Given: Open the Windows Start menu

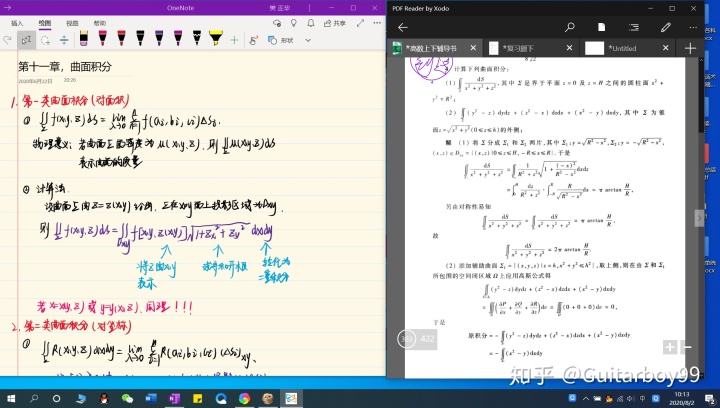Looking at the screenshot, I should pyautogui.click(x=11, y=398).
